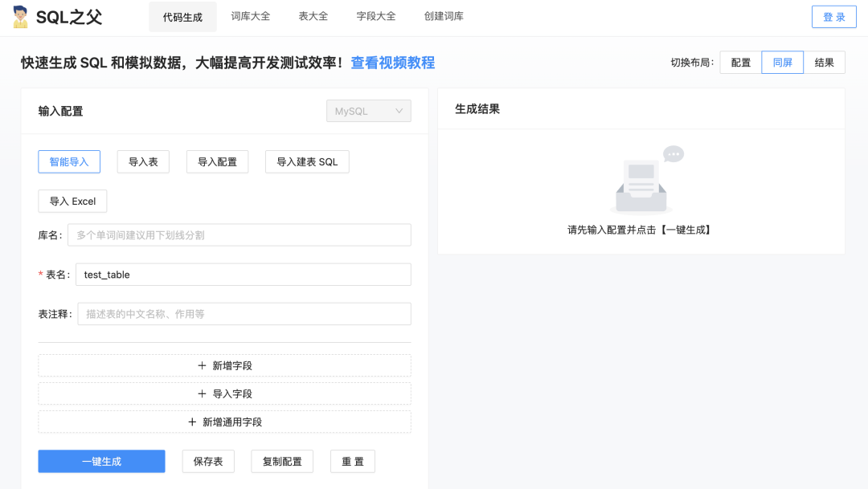The height and width of the screenshot is (489, 868).
Task: Click the empty inbox placeholder icon
Action: click(643, 181)
